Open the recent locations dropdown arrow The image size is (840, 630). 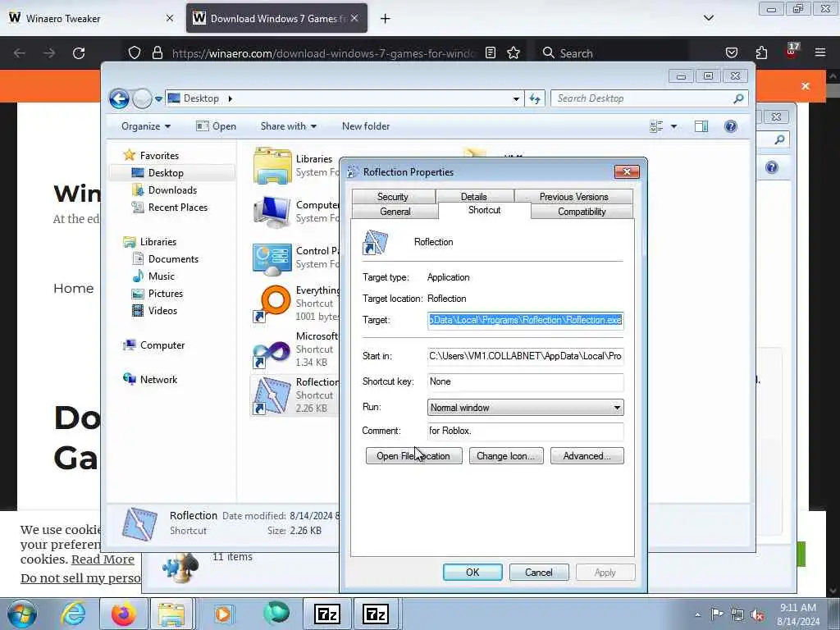pos(158,99)
